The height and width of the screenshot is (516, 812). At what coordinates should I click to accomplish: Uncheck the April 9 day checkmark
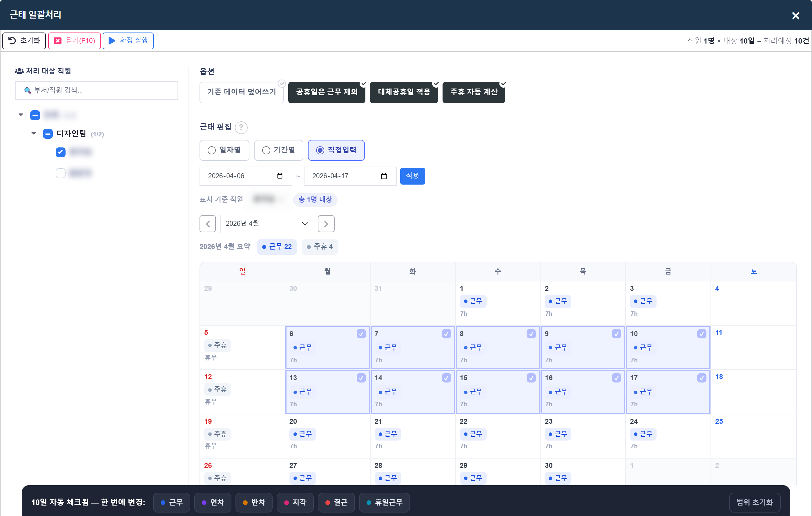[x=617, y=334]
